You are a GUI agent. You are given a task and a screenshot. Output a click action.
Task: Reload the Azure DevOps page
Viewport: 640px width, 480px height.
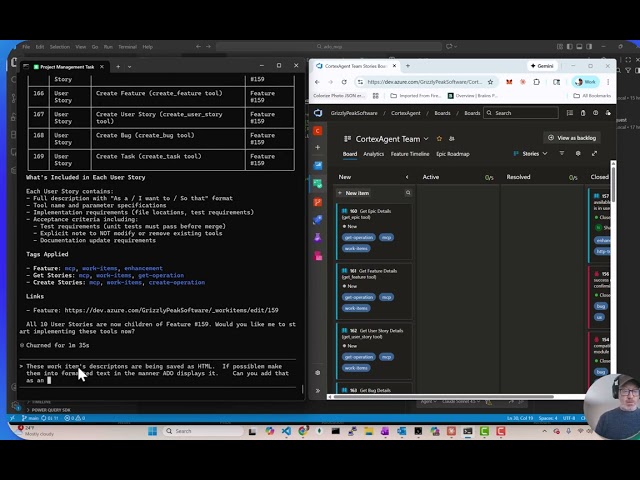coord(344,82)
